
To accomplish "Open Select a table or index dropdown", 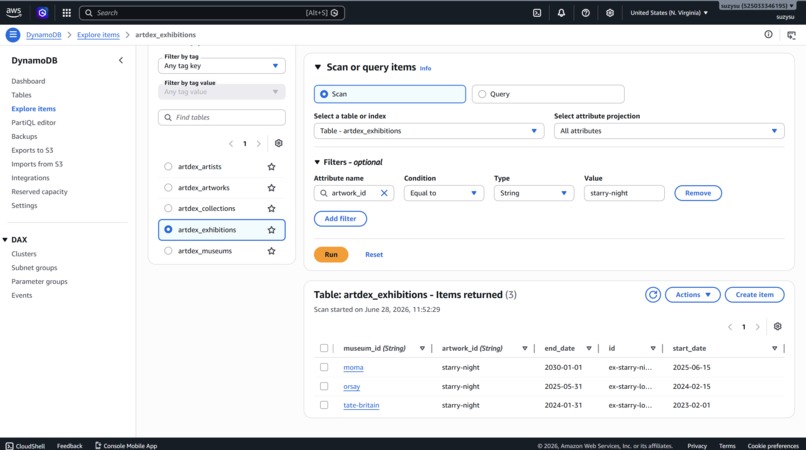I will tap(429, 131).
